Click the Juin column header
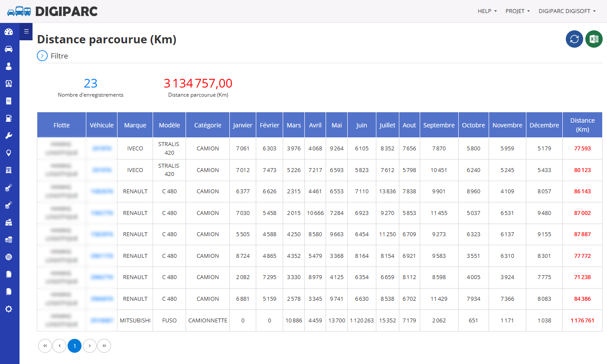 [x=362, y=125]
